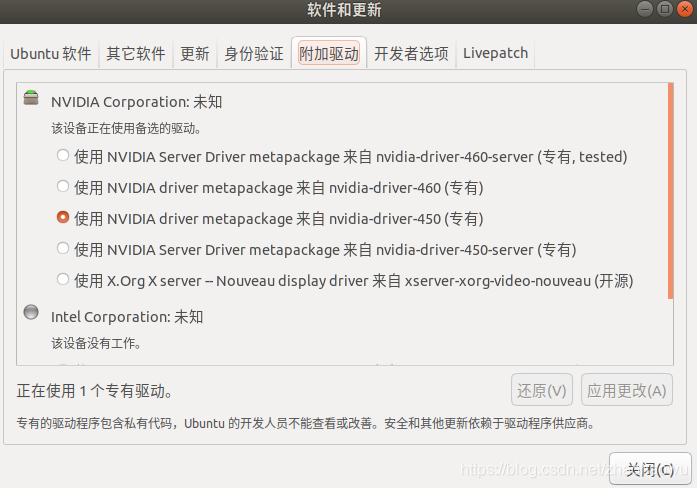Click the status text '正在使用 1 个专有驱动。'
Viewport: 697px width, 488px height.
[94, 391]
